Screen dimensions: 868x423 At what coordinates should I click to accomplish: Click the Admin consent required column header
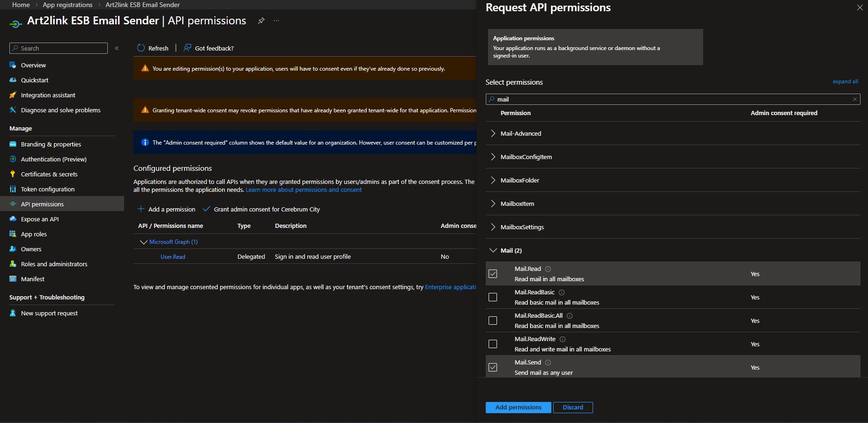tap(784, 113)
